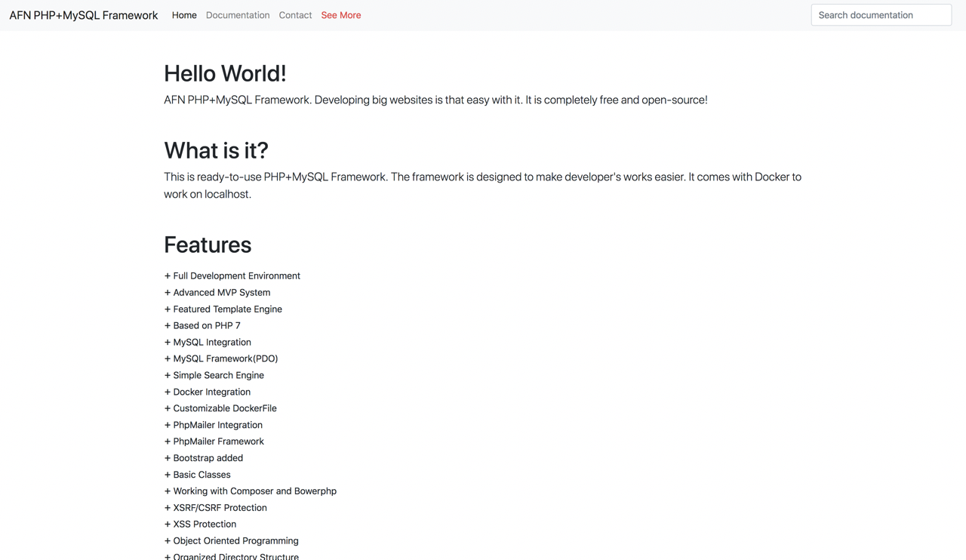
Task: Select the 'MySQL Integration' feature
Action: [x=208, y=343]
